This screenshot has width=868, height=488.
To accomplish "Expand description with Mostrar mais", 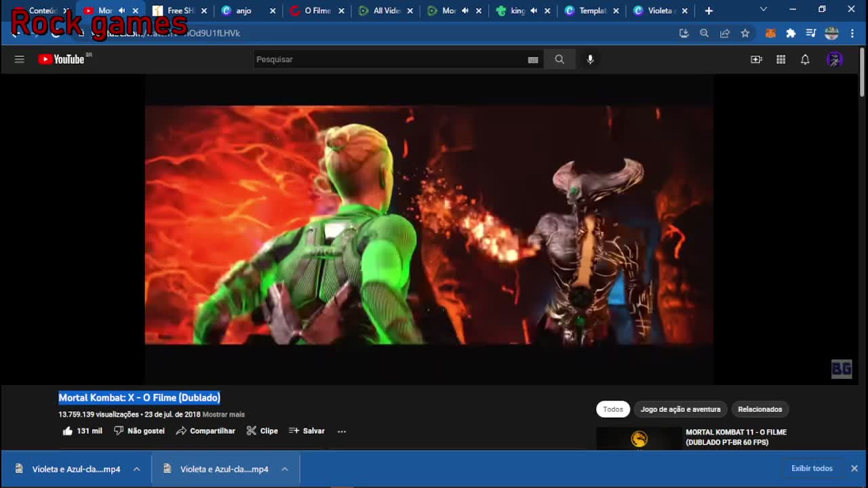I will click(224, 415).
